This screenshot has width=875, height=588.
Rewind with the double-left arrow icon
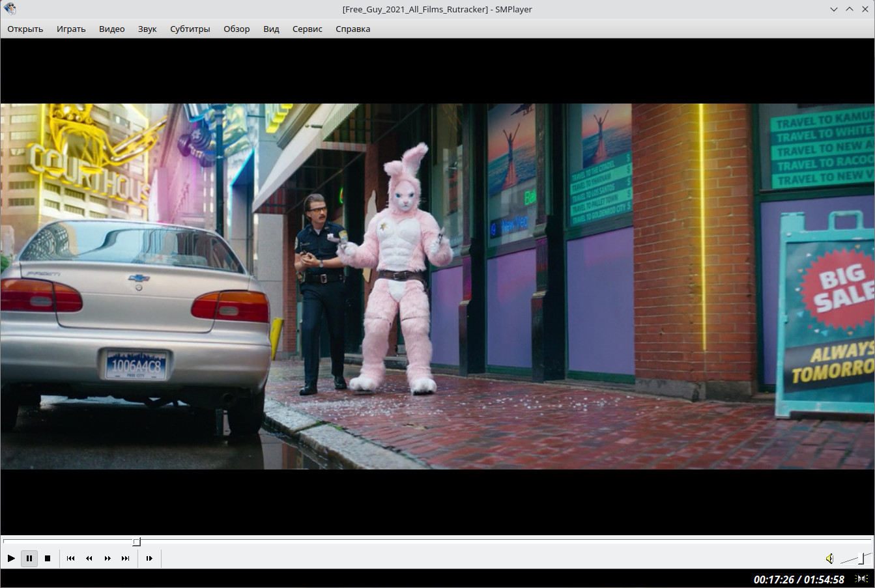pyautogui.click(x=89, y=558)
